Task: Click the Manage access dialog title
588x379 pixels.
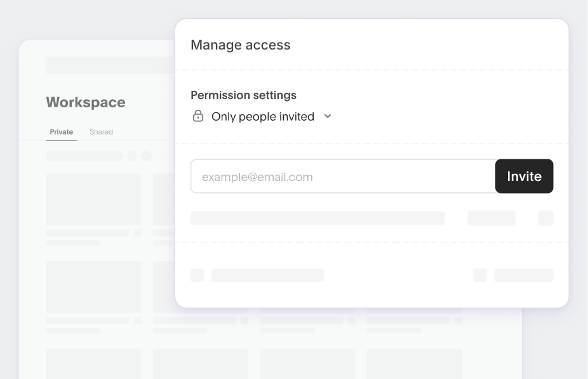Action: click(240, 45)
